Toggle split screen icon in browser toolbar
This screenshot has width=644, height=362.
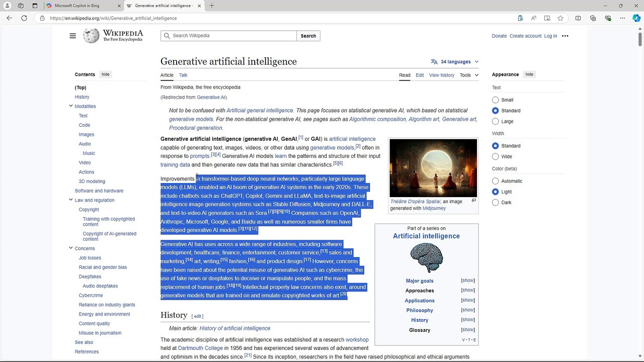pos(578,18)
